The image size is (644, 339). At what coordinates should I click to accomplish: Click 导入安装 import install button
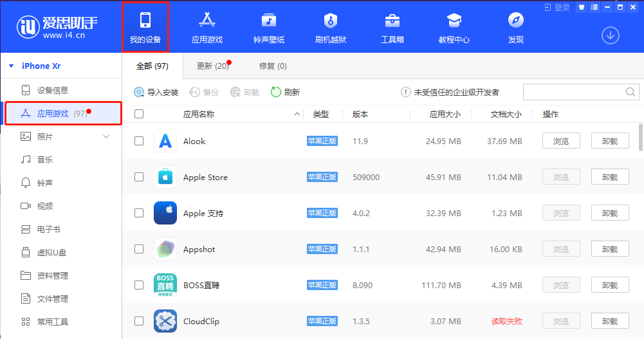(x=156, y=93)
